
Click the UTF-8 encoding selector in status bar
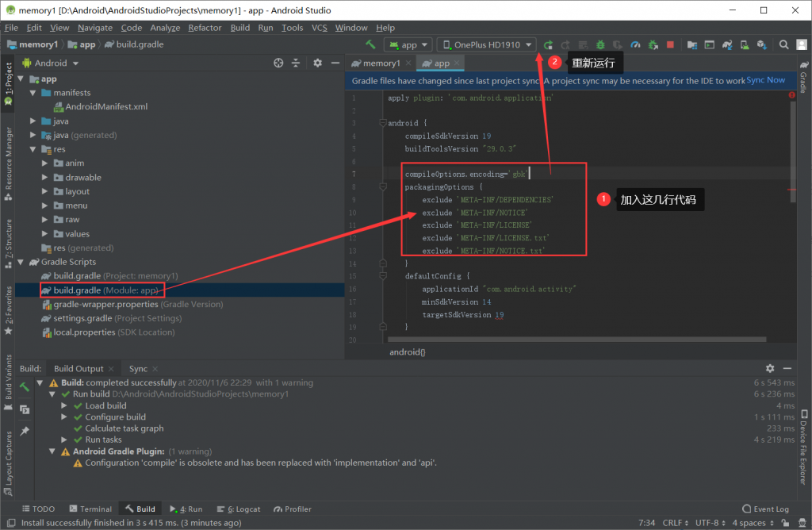710,523
